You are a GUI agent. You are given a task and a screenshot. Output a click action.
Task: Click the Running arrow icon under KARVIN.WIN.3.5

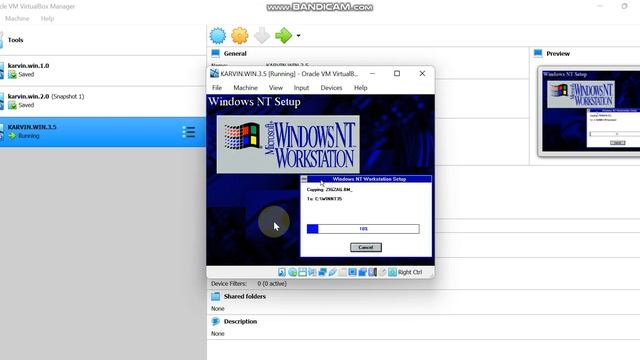(x=12, y=136)
